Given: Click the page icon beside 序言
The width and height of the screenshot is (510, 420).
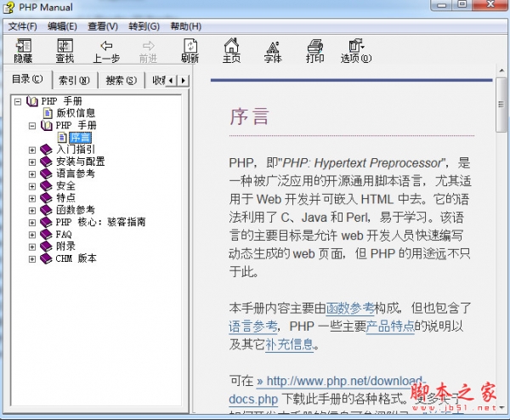Looking at the screenshot, I should point(62,137).
